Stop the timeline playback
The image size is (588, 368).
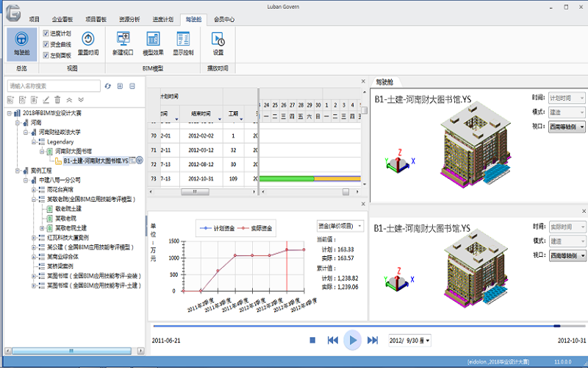(312, 340)
